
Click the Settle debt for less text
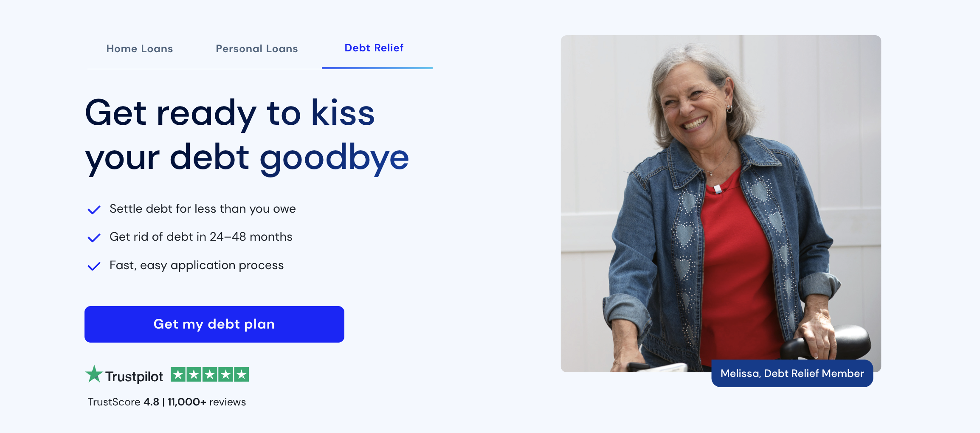[x=203, y=209]
